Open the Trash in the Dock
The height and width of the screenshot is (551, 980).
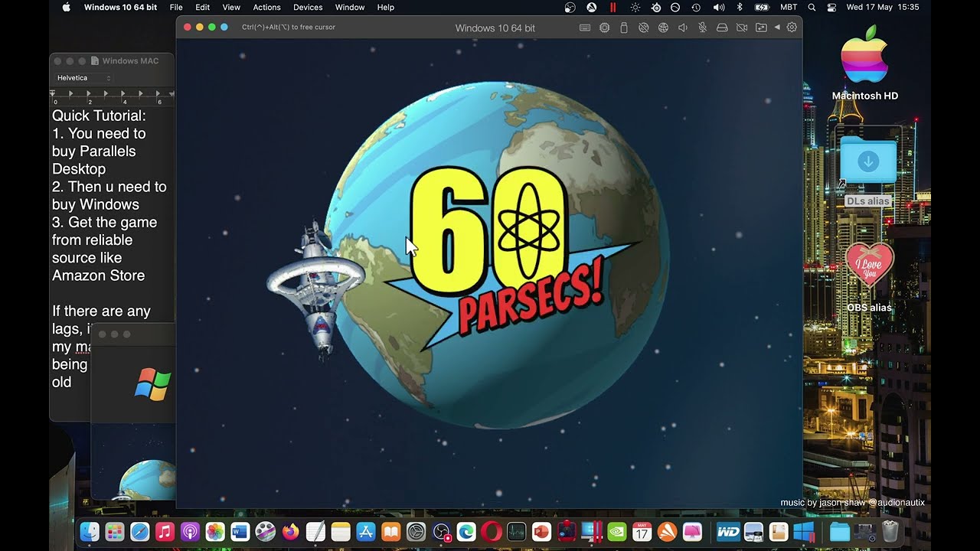pos(890,531)
